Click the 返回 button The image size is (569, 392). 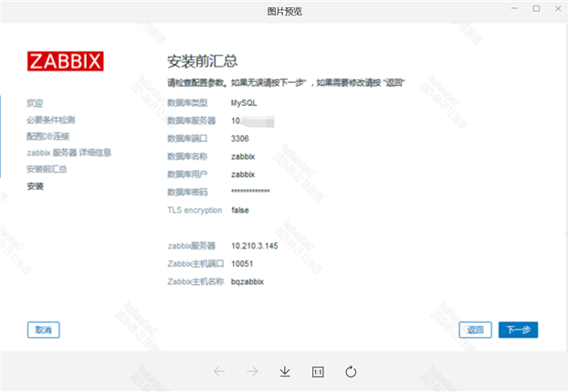(475, 330)
